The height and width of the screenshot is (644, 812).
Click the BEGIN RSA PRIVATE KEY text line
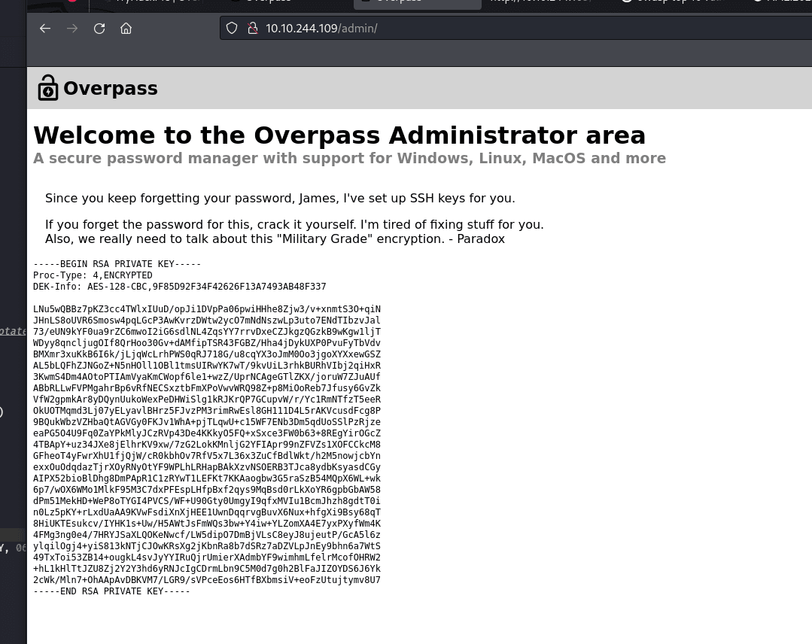tap(117, 263)
